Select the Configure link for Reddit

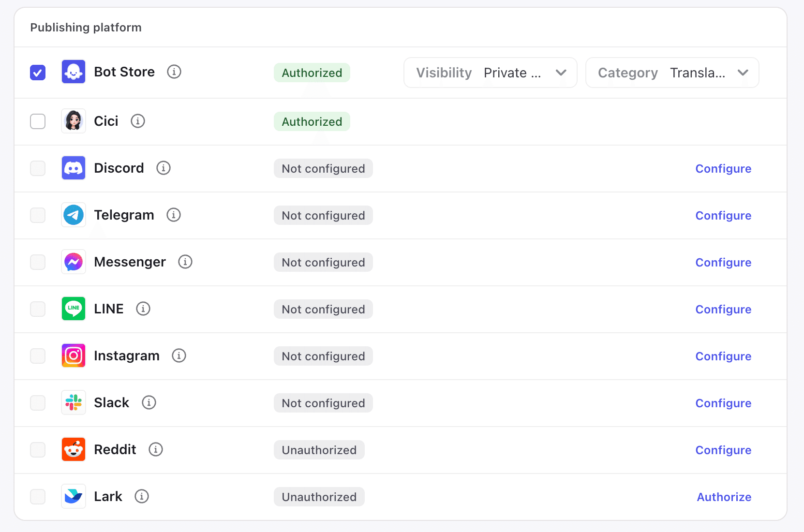pos(723,450)
